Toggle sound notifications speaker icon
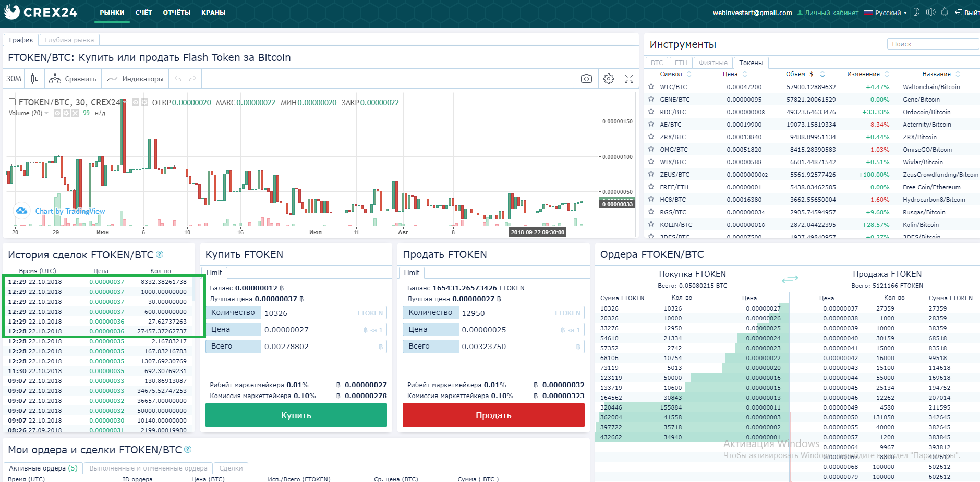The width and height of the screenshot is (980, 482). pos(930,12)
